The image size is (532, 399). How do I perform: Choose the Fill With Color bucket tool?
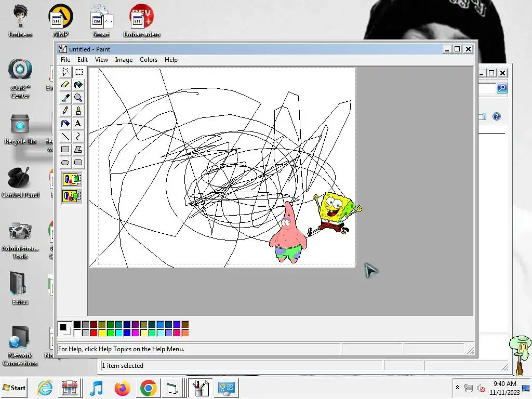coord(78,85)
